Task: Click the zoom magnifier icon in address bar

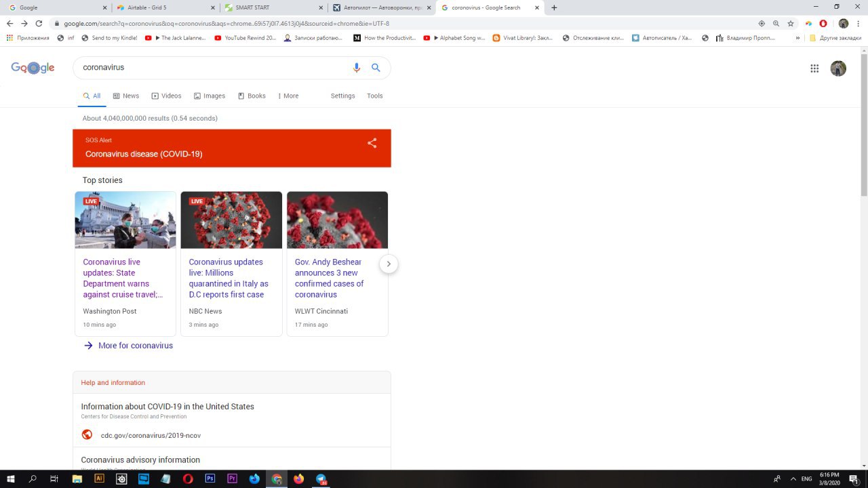Action: click(776, 23)
